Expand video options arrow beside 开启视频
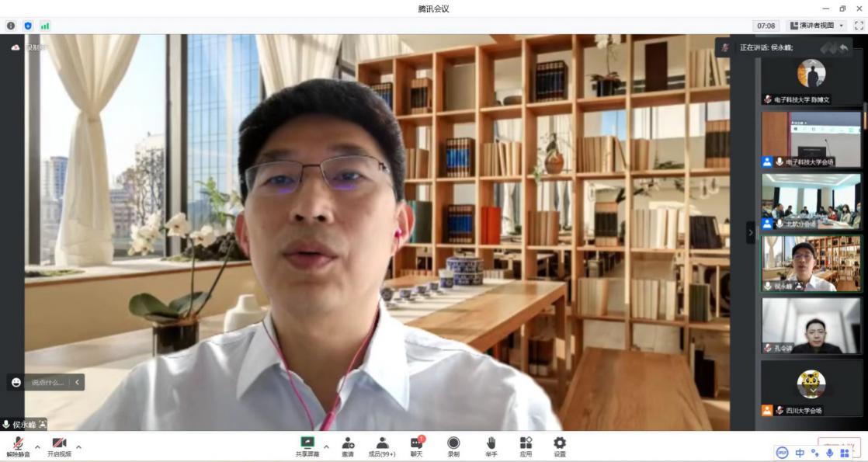The height and width of the screenshot is (462, 868). (78, 446)
